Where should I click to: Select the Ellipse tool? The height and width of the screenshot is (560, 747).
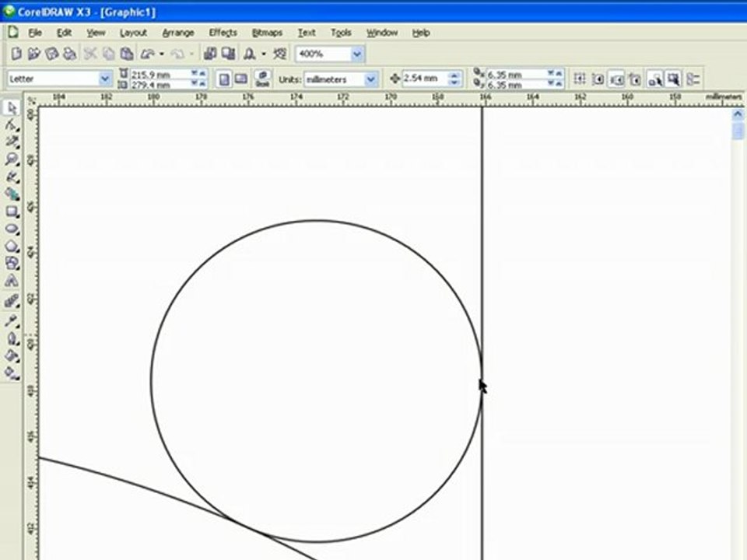[x=12, y=229]
